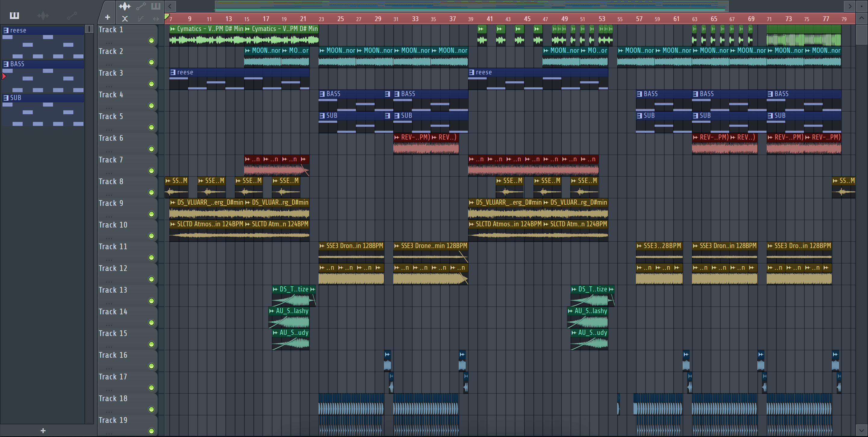Mute Track 1 with its green LED
868x437 pixels.
coord(151,41)
